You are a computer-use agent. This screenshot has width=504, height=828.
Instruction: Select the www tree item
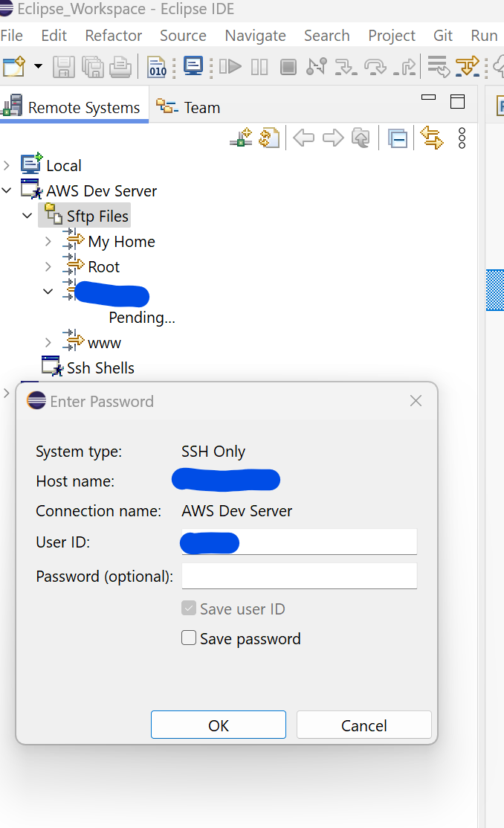point(104,343)
